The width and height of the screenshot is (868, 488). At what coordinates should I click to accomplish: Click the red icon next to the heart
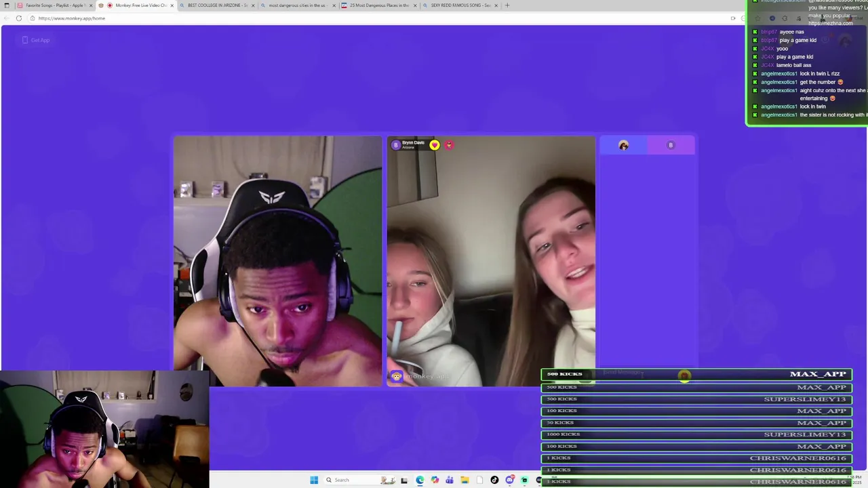coord(449,145)
